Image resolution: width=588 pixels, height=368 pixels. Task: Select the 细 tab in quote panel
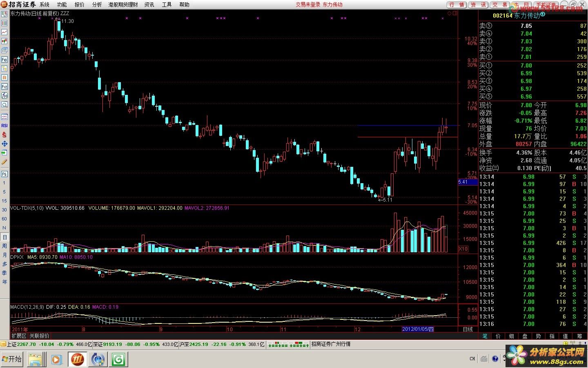[x=512, y=336]
